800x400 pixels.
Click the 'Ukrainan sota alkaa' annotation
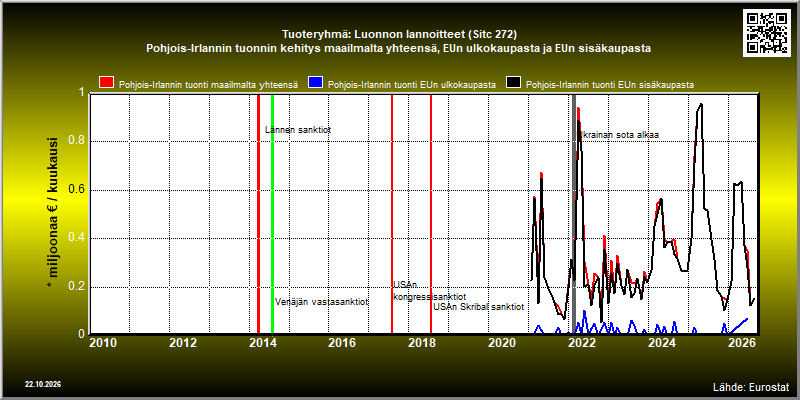(618, 135)
